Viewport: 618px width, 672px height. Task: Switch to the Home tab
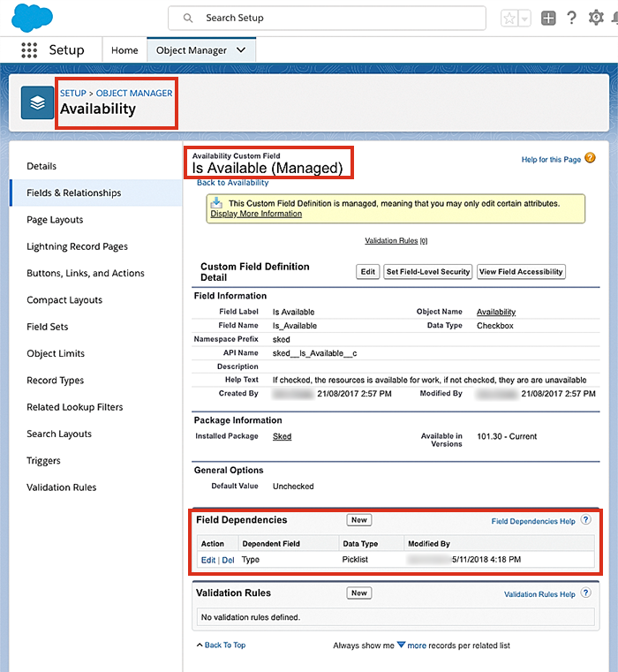point(124,50)
